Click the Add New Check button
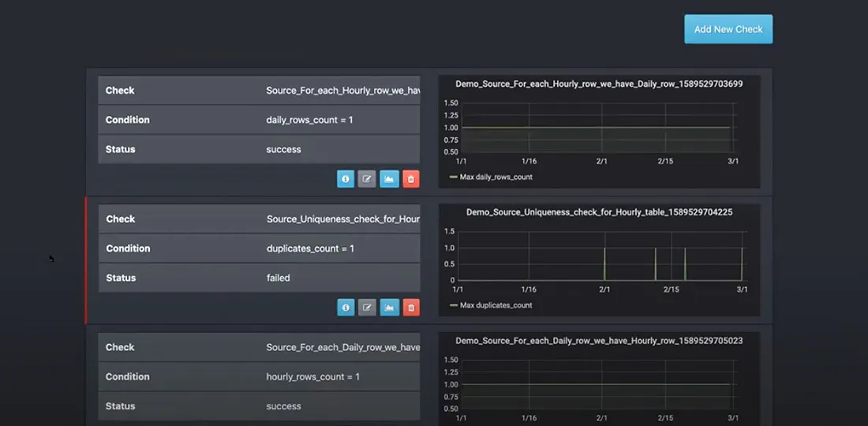Viewport: 868px width, 426px height. click(728, 29)
